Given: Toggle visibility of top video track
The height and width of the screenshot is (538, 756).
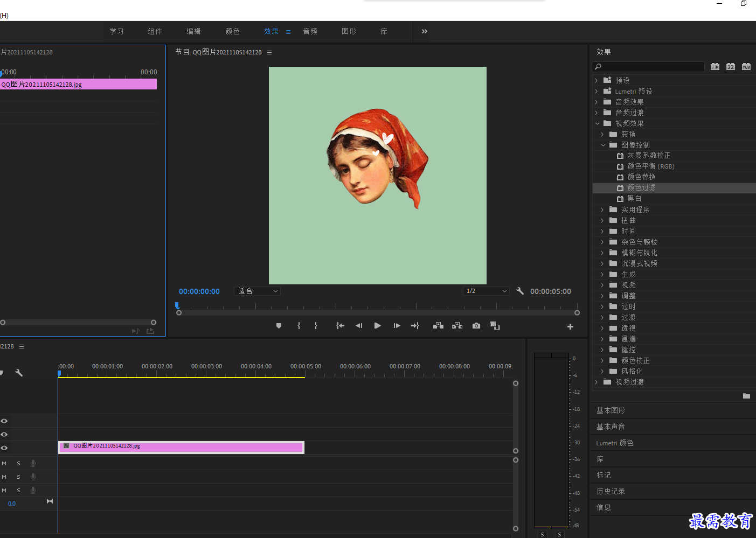Looking at the screenshot, I should pos(4,421).
